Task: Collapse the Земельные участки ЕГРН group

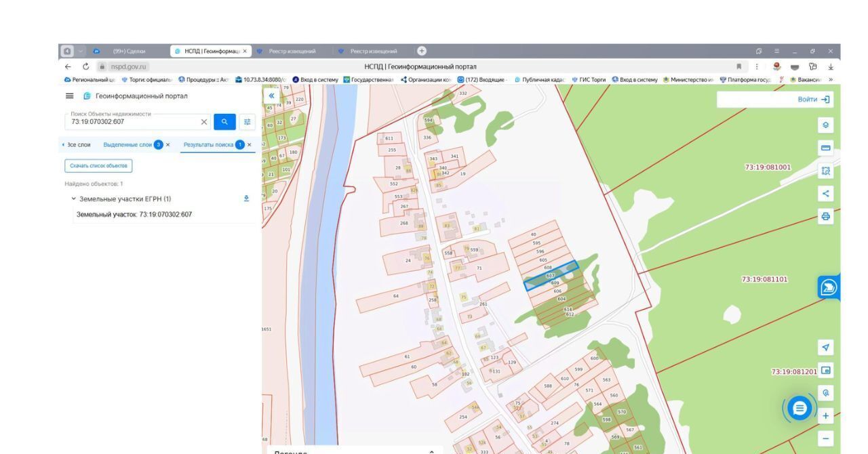Action: point(73,199)
